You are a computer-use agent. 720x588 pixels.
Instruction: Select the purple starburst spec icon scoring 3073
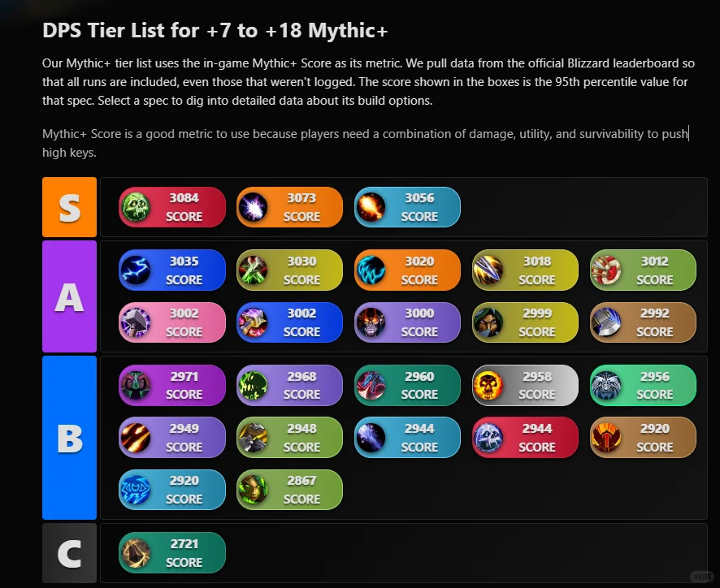click(x=253, y=207)
